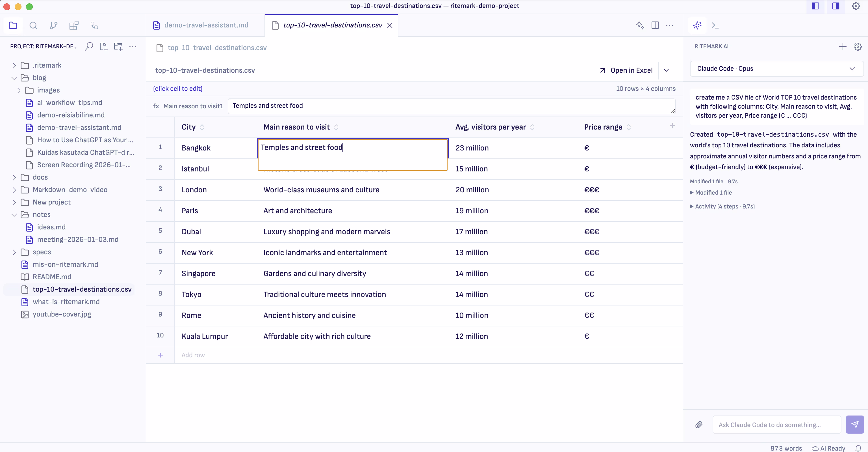Click the add column plus icon

click(x=672, y=126)
